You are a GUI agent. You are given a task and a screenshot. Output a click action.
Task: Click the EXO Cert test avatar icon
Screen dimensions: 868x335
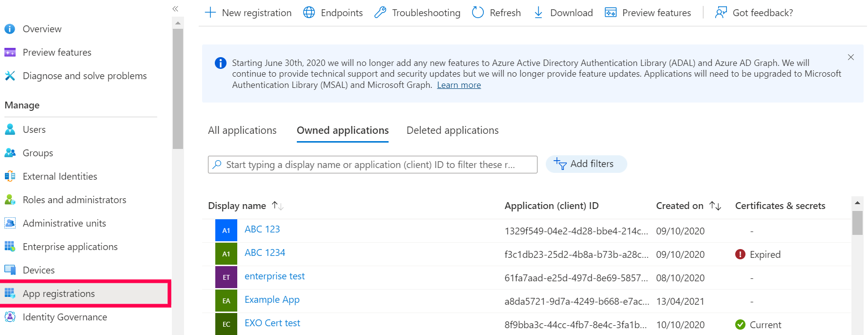226,324
